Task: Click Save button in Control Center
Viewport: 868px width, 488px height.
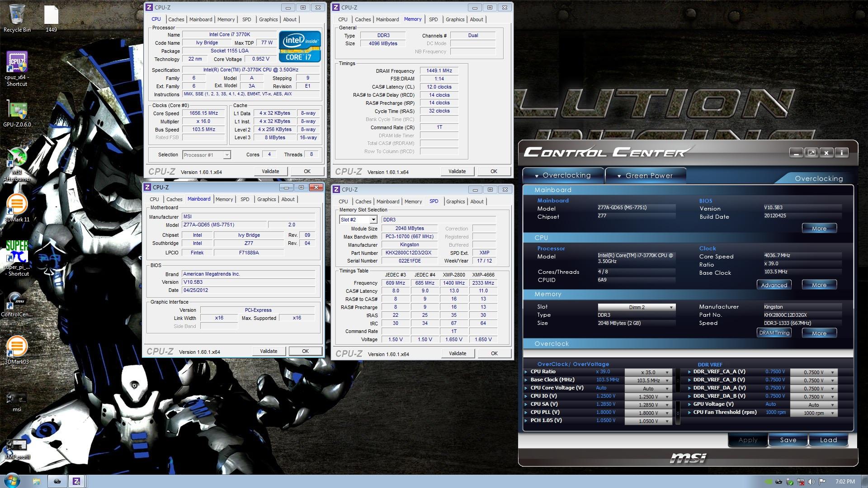Action: 788,440
